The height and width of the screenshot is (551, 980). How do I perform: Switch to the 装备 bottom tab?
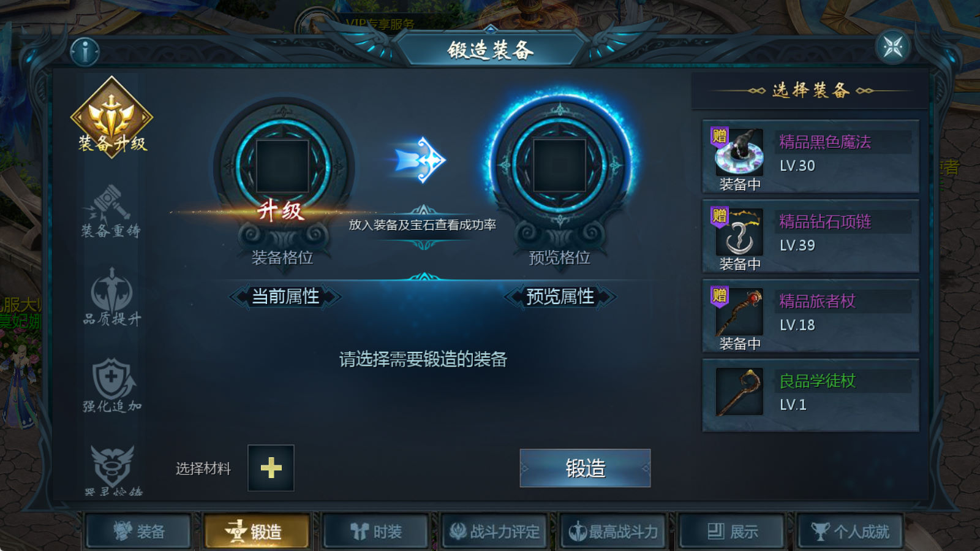(x=138, y=531)
